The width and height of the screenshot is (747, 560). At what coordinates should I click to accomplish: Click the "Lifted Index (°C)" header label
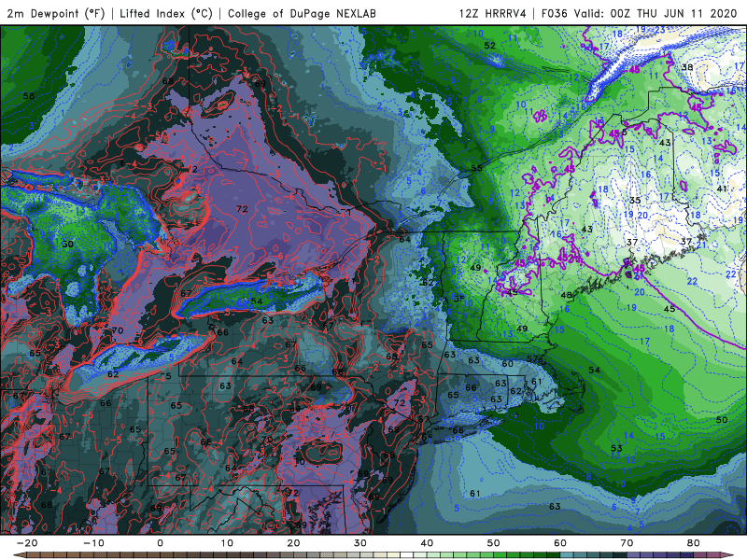pos(166,13)
